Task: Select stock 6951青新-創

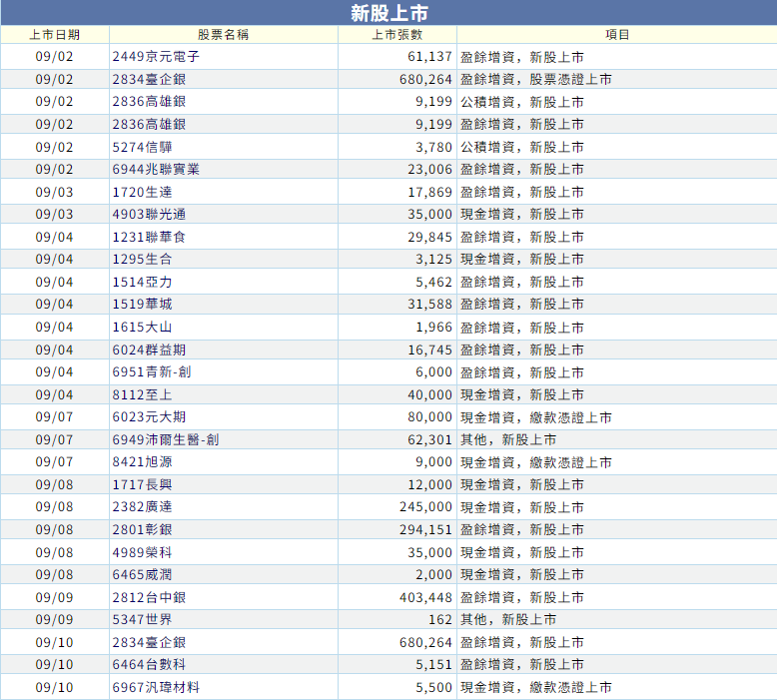Action: [x=152, y=372]
